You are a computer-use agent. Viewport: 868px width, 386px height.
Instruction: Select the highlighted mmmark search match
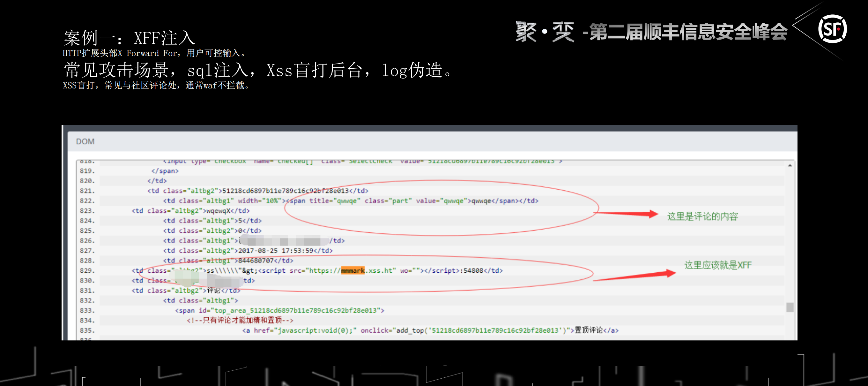353,270
